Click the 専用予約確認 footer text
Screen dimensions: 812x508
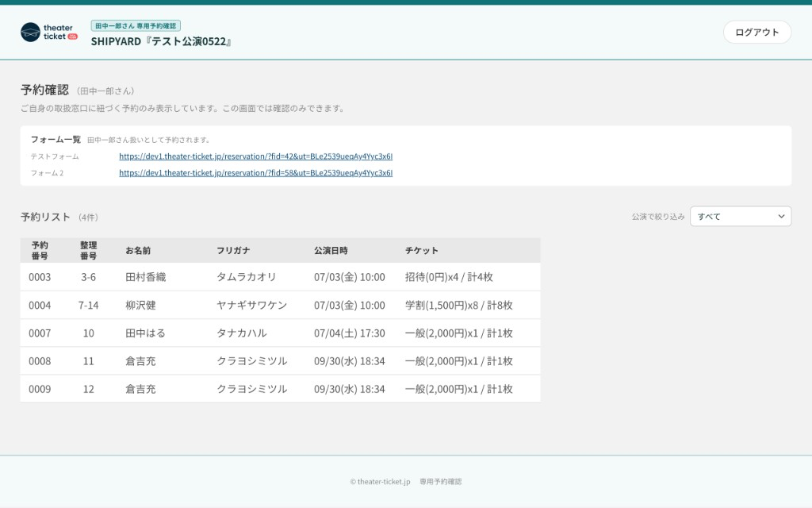441,482
